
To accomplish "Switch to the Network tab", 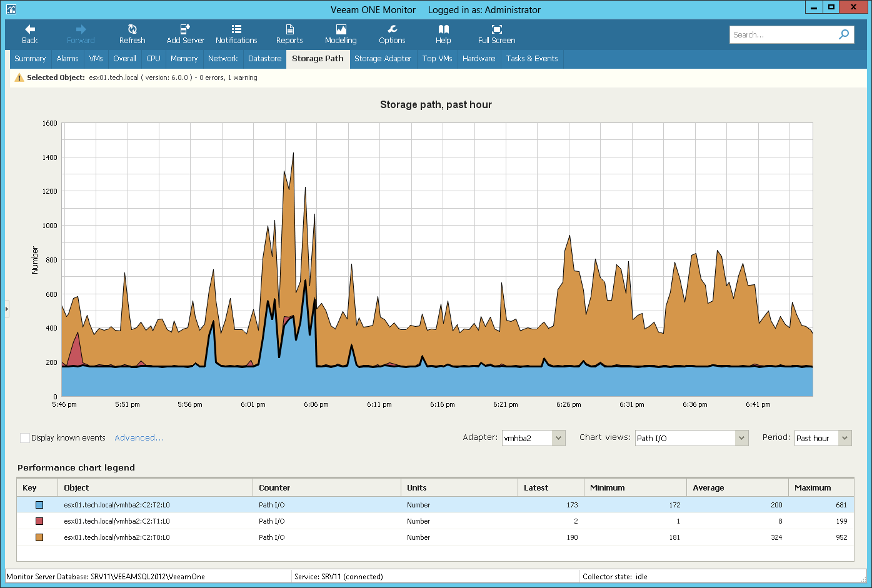I will [223, 59].
